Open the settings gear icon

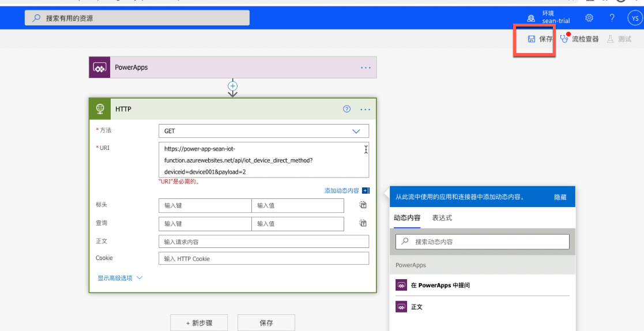click(589, 18)
